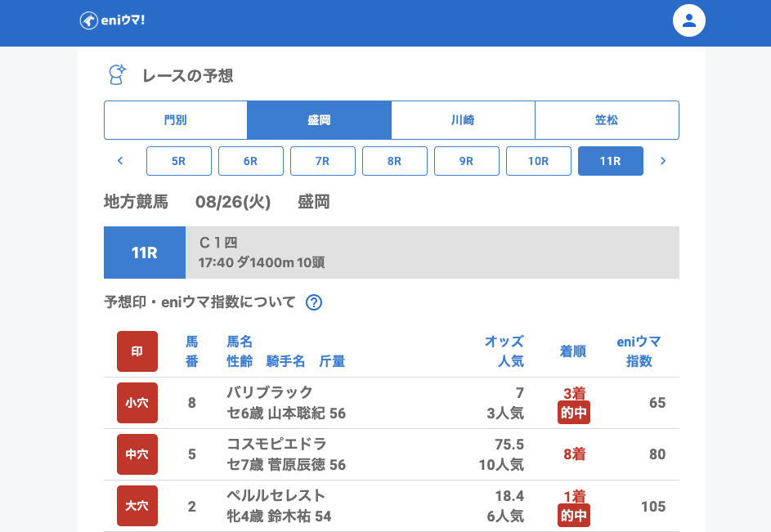Click the 中穴 mark badge
The width and height of the screenshot is (771, 532).
137,454
